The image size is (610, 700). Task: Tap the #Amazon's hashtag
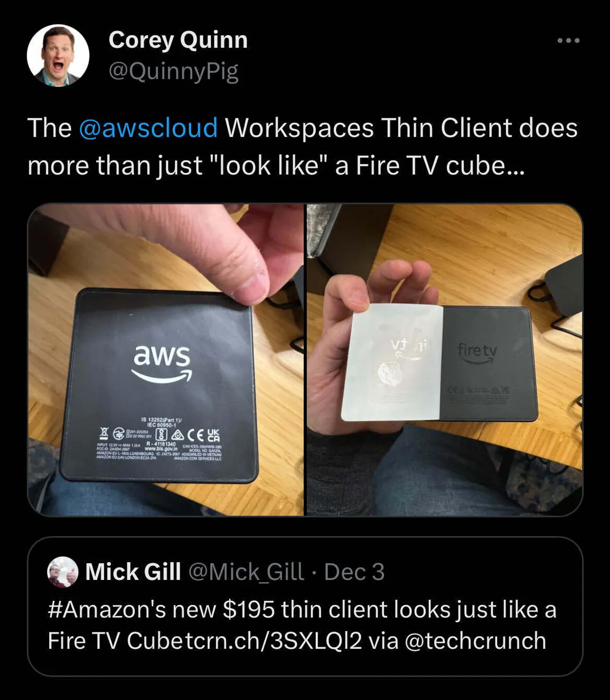coord(107,609)
